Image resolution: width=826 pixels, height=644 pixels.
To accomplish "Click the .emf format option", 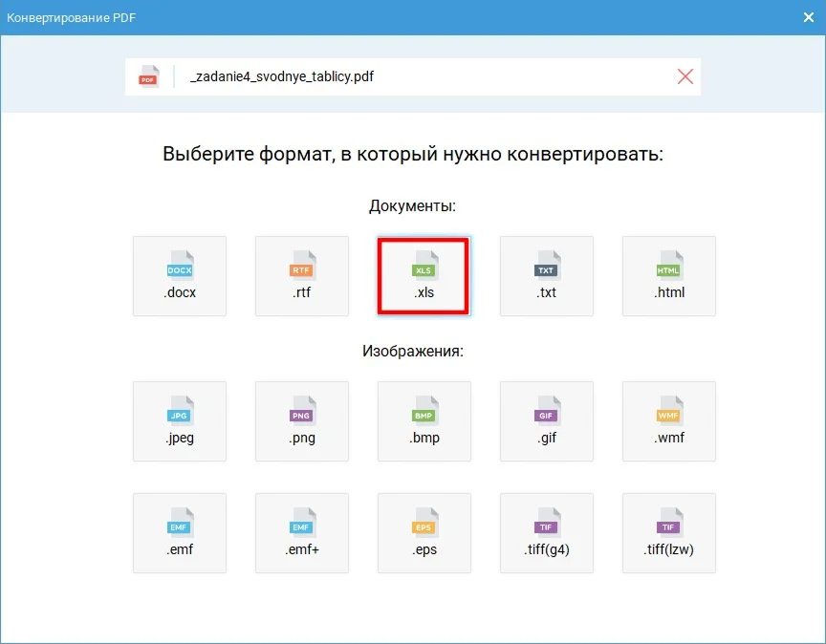I will point(180,533).
